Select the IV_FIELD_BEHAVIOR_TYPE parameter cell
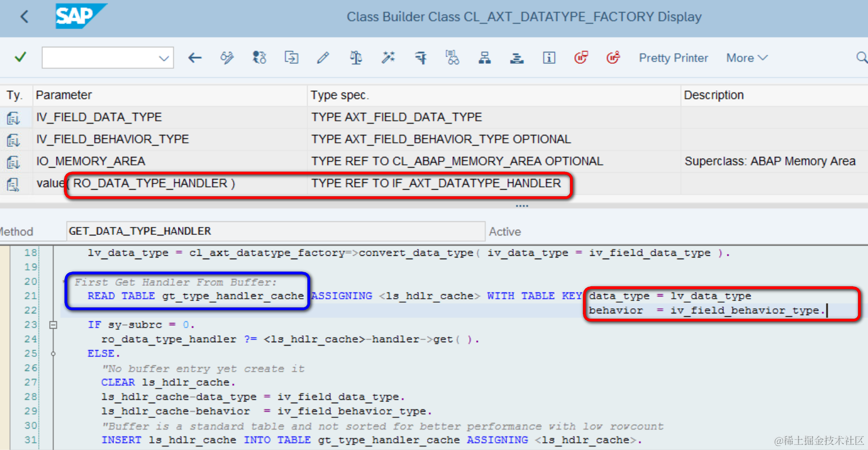868x450 pixels. tap(170, 139)
